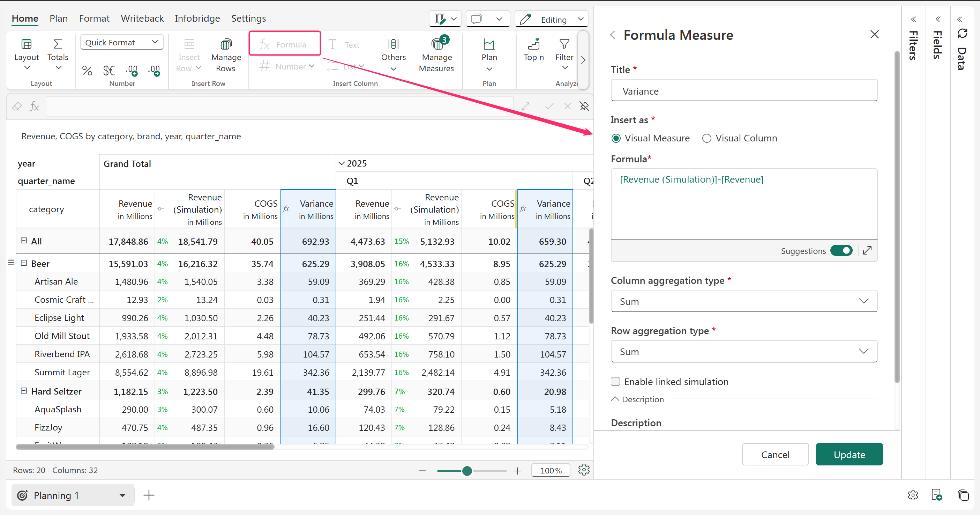Click the currency format icon
This screenshot has height=515, width=980.
pos(109,71)
